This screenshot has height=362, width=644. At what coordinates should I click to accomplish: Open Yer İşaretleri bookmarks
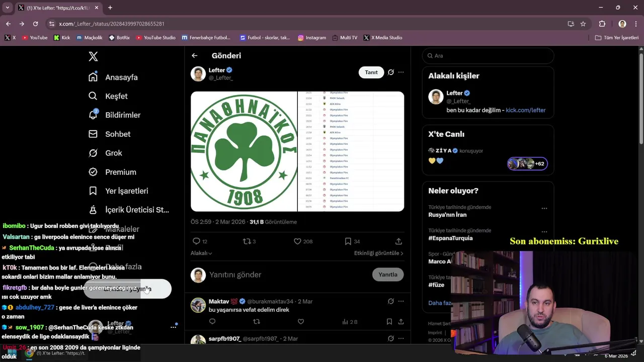tap(118, 191)
